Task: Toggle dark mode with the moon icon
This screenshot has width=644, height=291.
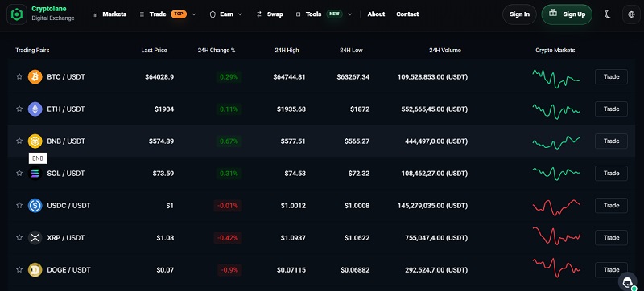Action: pyautogui.click(x=608, y=14)
